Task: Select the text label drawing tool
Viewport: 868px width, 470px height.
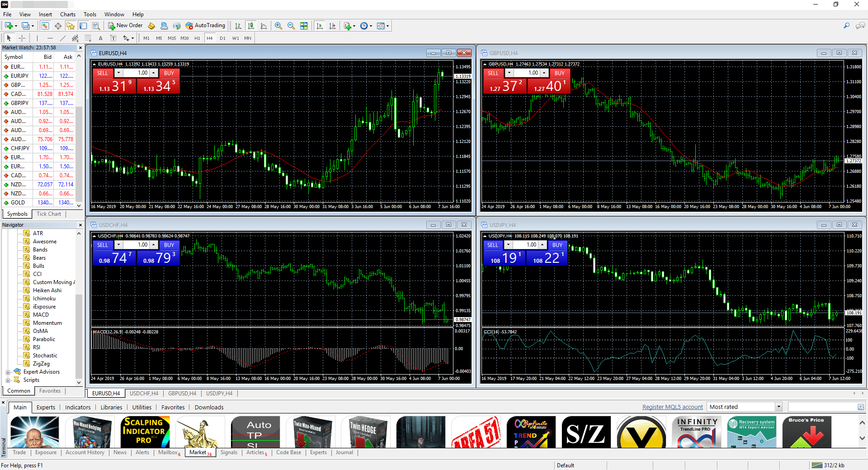Action: (113, 38)
